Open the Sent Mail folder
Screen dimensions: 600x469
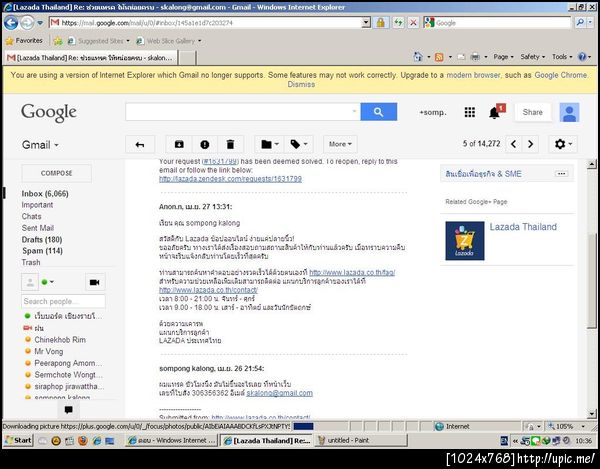(x=38, y=228)
